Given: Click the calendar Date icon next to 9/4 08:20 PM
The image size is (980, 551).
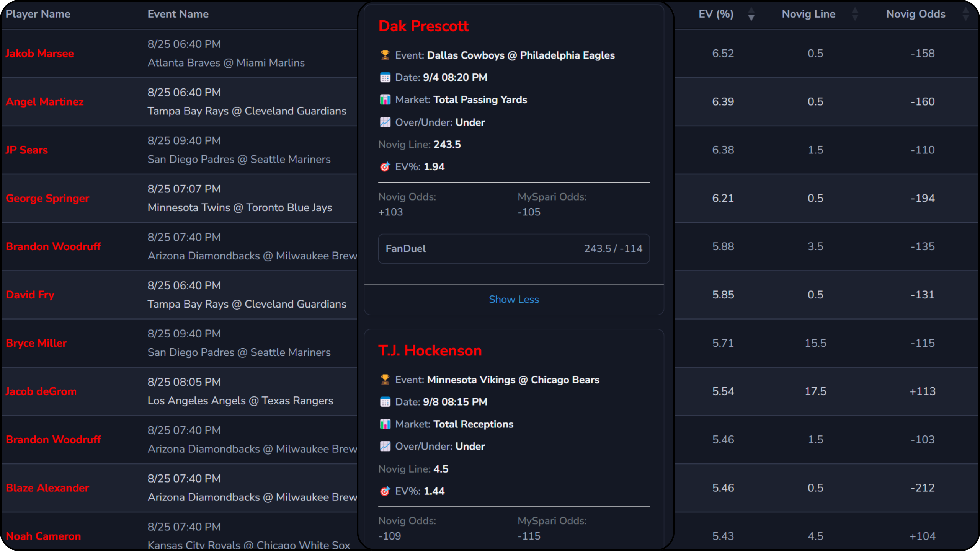Looking at the screenshot, I should click(x=385, y=77).
